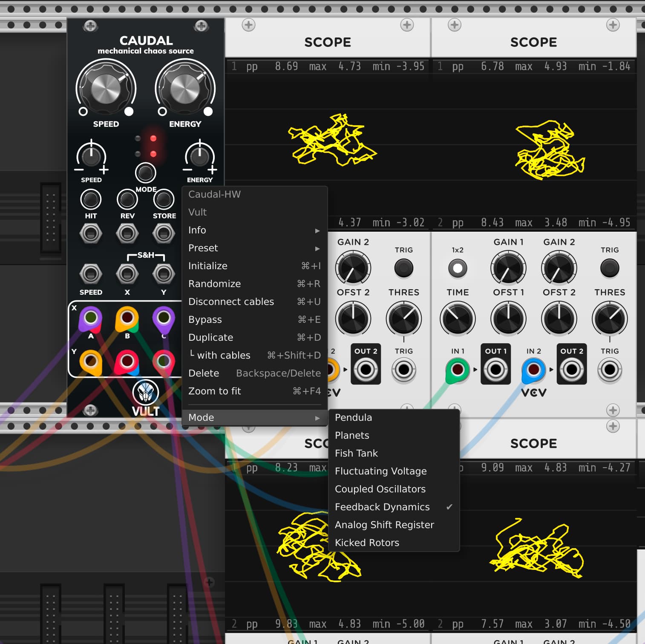
Task: Click the large ENERGY knob
Action: pyautogui.click(x=185, y=89)
